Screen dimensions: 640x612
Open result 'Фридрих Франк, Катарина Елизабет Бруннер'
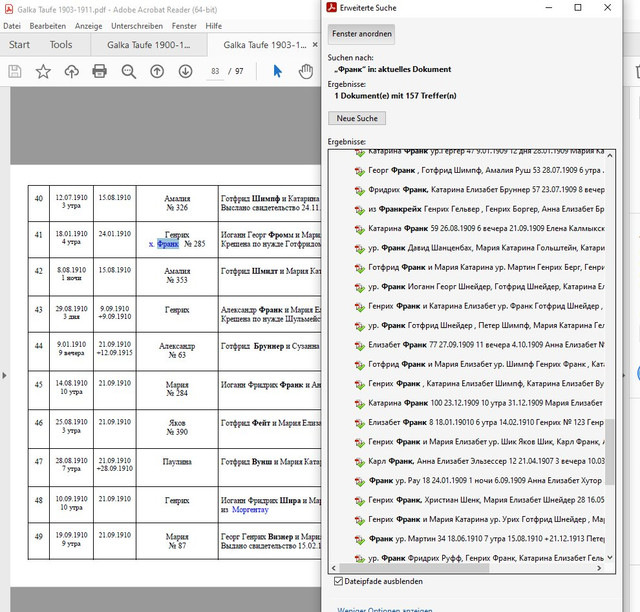coord(486,189)
